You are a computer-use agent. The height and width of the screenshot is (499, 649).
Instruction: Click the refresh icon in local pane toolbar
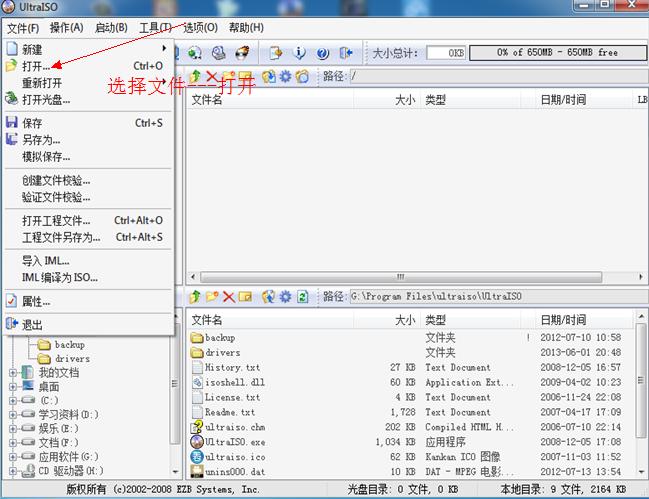[303, 297]
